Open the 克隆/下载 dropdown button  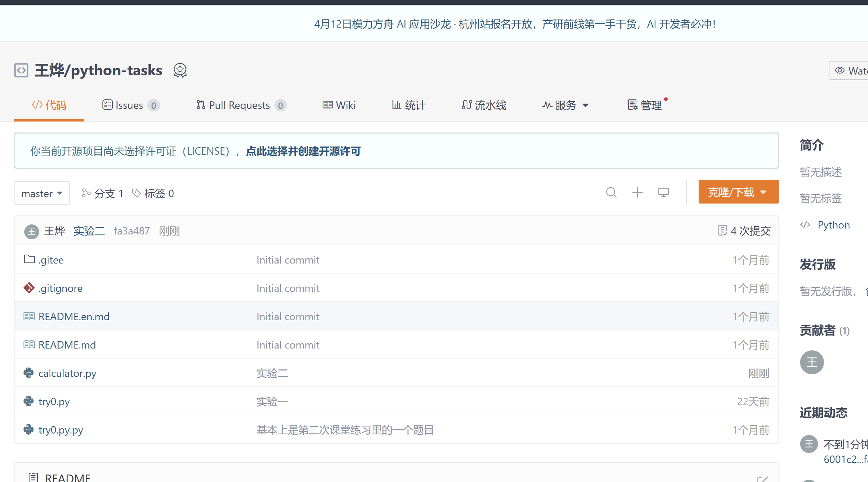[738, 192]
